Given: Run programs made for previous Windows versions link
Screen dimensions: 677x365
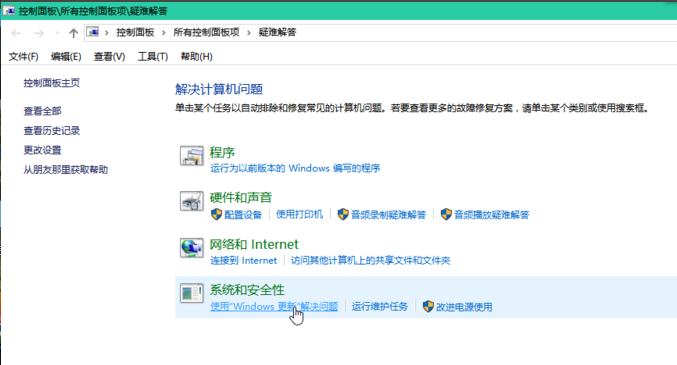Looking at the screenshot, I should click(x=295, y=168).
